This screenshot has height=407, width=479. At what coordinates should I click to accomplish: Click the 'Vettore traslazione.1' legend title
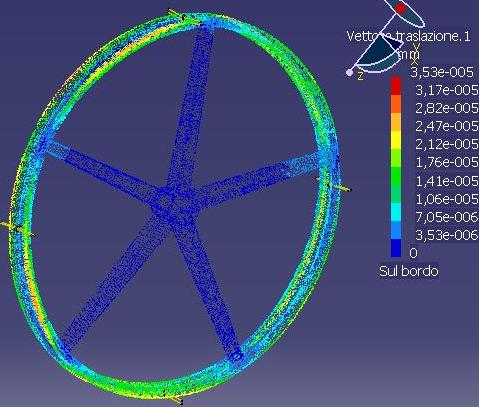(x=409, y=36)
